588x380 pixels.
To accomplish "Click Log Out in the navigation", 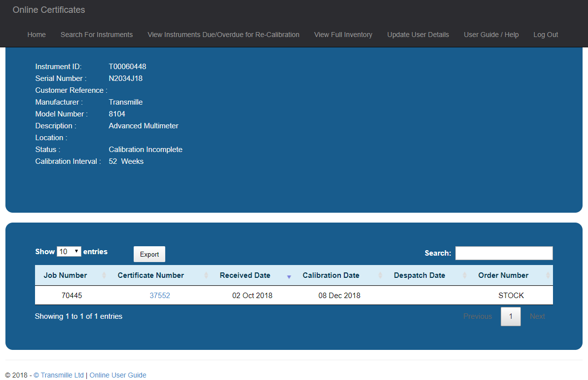I will pyautogui.click(x=546, y=35).
